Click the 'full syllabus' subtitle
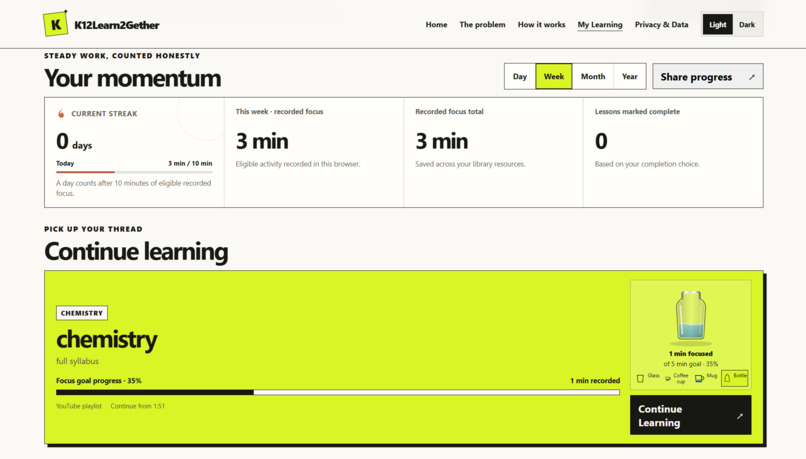Viewport: 806px width, 459px height. click(x=77, y=361)
